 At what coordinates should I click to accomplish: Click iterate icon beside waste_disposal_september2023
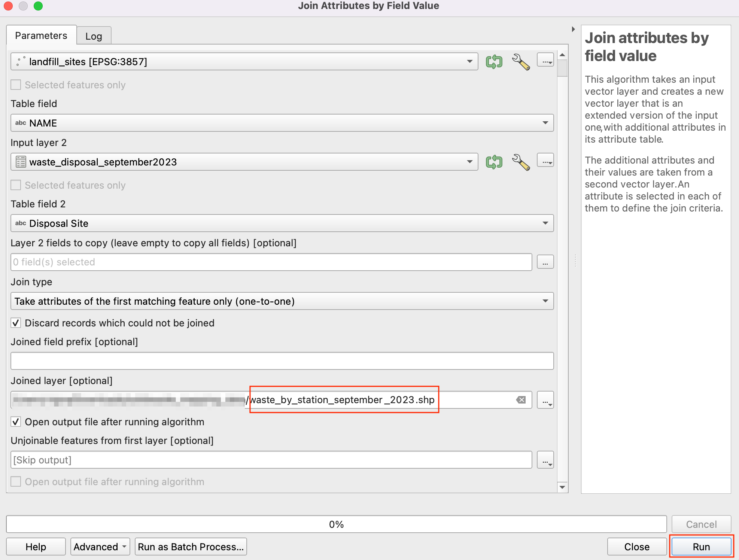click(494, 162)
